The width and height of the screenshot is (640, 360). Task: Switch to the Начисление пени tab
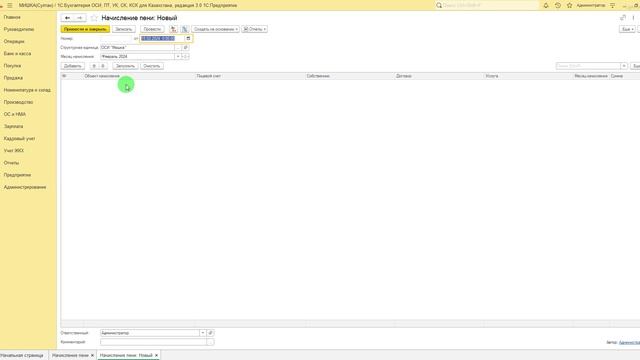tap(70, 356)
